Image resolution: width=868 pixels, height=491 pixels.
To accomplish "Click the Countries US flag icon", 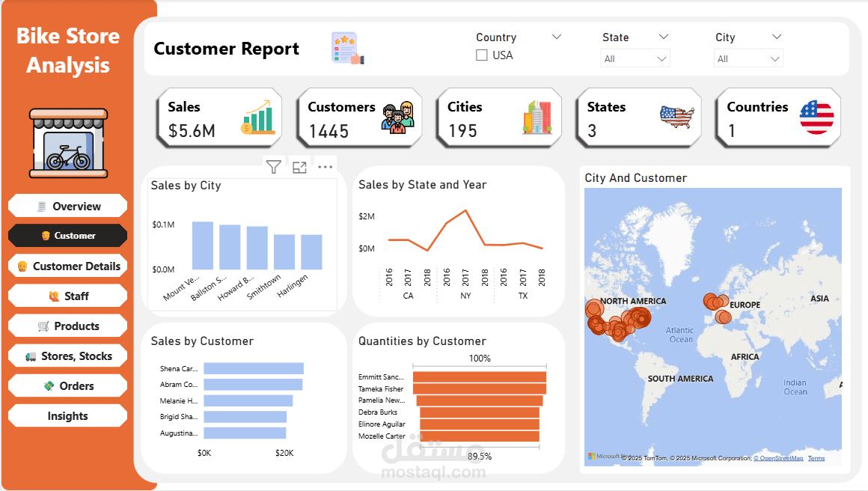I will click(816, 118).
